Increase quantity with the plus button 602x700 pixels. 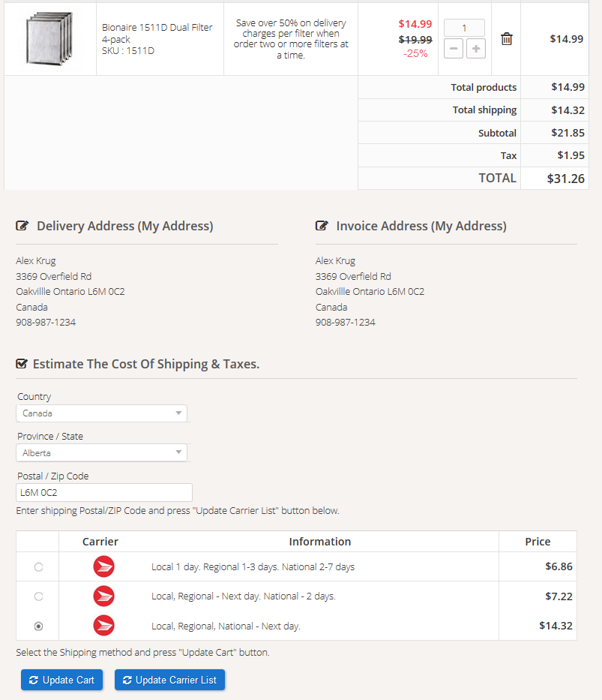coord(476,49)
